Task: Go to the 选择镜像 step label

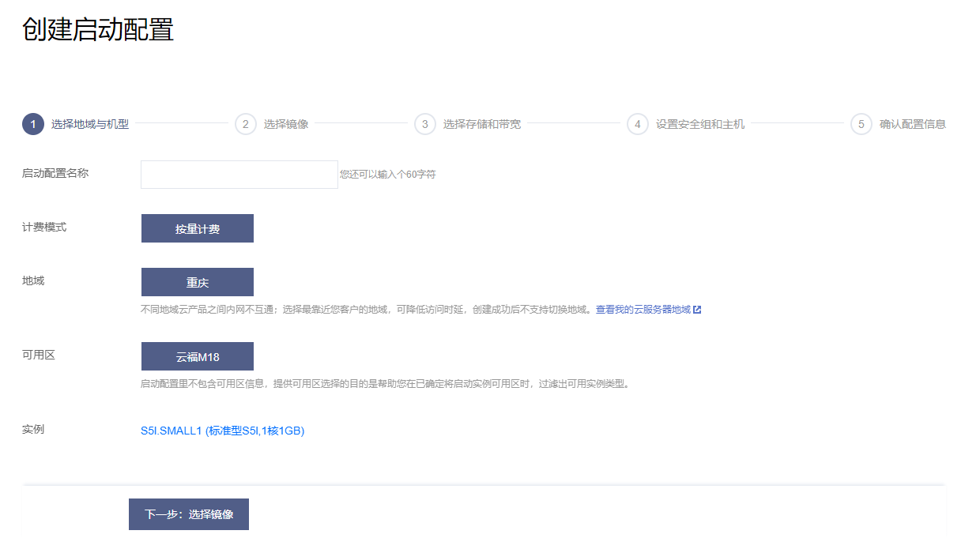Action: pos(286,124)
